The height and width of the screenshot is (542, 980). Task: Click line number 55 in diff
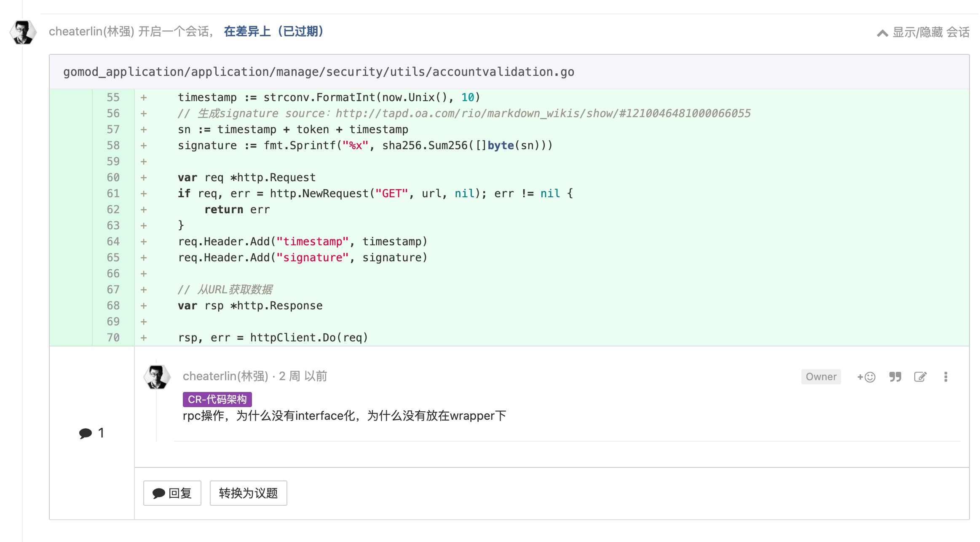[x=113, y=97]
